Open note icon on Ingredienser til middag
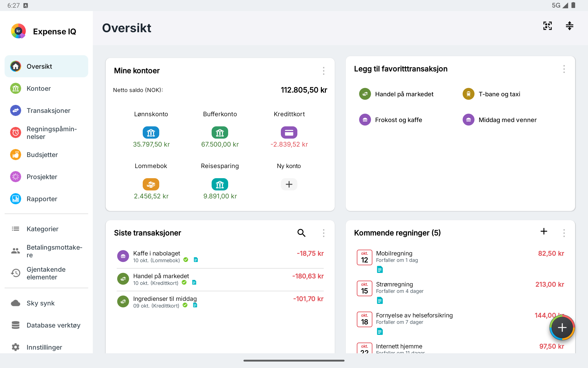The image size is (588, 368). pyautogui.click(x=195, y=305)
